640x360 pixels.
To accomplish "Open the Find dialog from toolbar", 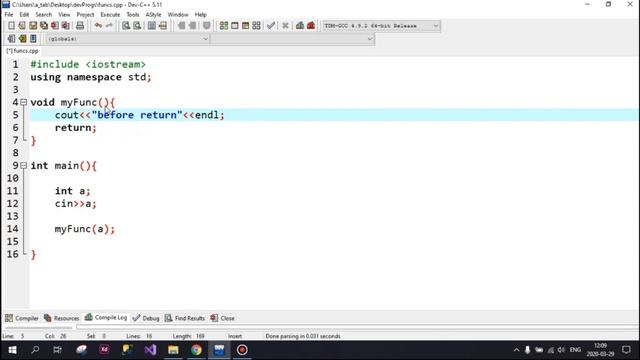I will (x=126, y=26).
